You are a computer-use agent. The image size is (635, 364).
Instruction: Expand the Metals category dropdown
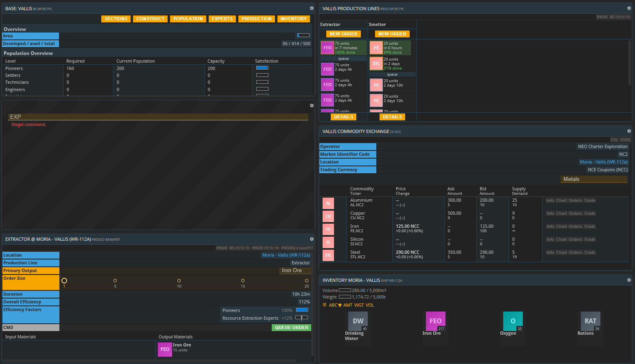pos(594,179)
